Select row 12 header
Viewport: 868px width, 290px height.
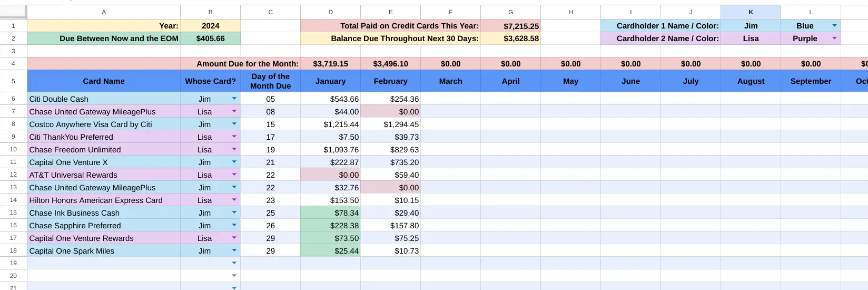point(13,175)
